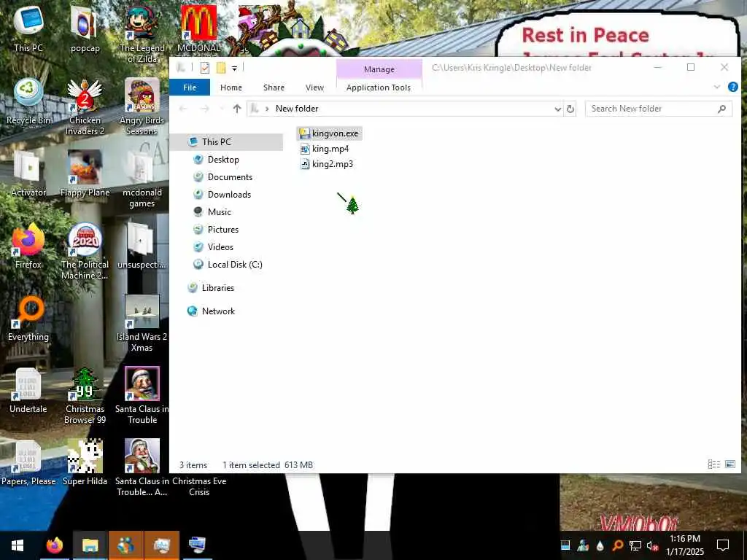Select the Activator desktop icon
This screenshot has width=747, height=560.
[28, 174]
